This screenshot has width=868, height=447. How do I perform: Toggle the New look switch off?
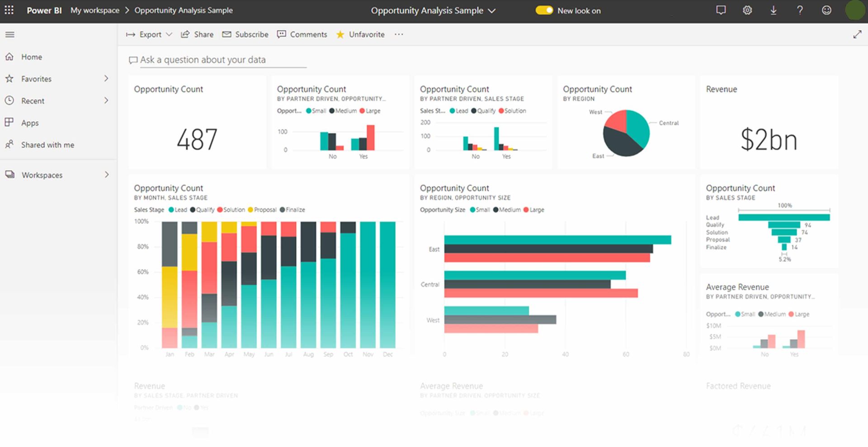click(544, 10)
